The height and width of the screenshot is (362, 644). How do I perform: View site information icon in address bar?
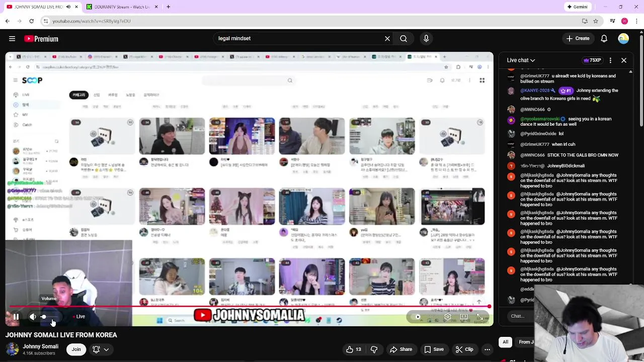point(46,21)
